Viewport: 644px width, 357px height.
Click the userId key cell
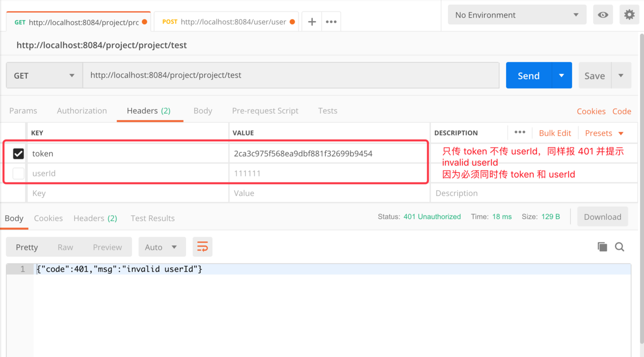(128, 173)
